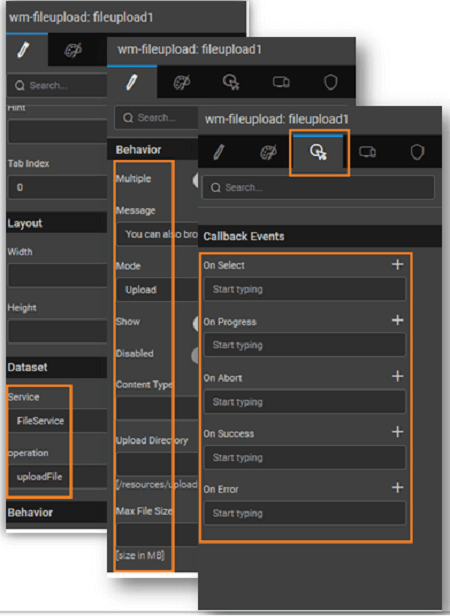Open the Events tab icon in front panel
The width and height of the screenshot is (450, 616).
tap(318, 152)
